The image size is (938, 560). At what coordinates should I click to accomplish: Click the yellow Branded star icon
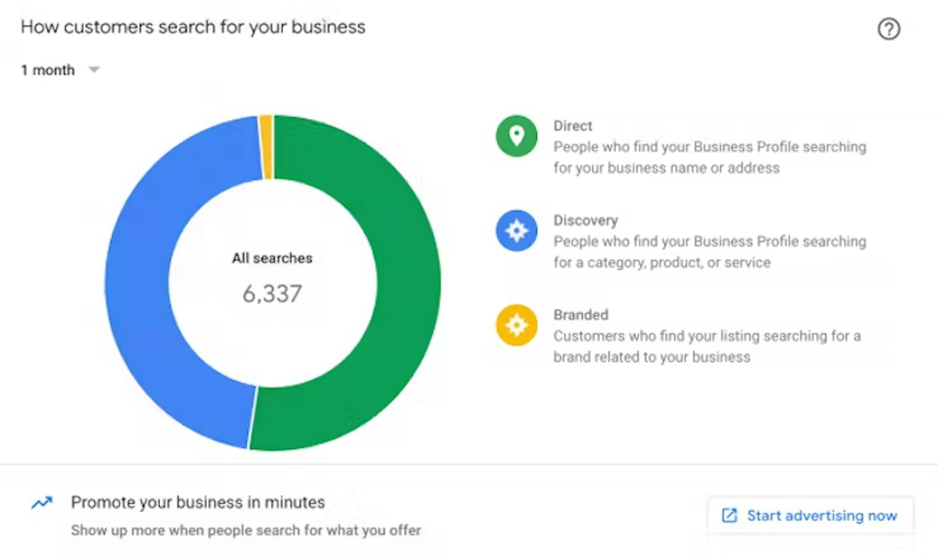coord(516,325)
